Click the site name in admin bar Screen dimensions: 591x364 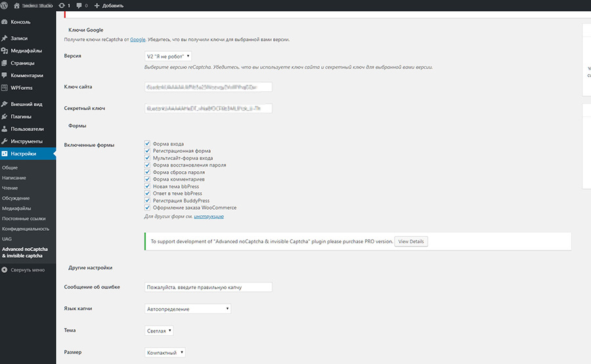37,6
